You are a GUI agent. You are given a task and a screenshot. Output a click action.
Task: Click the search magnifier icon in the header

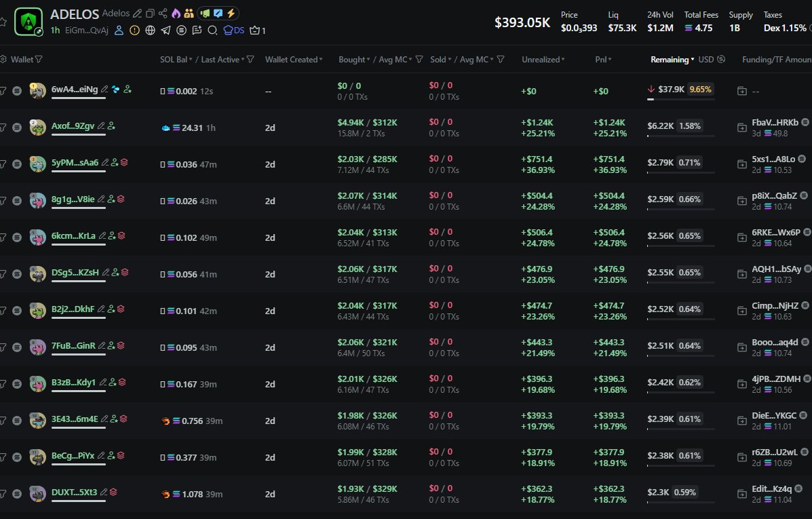212,30
